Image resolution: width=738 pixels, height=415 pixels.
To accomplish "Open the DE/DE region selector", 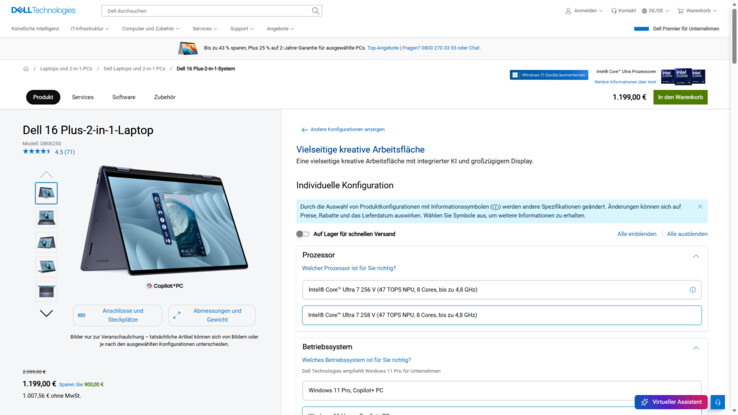I will click(655, 11).
